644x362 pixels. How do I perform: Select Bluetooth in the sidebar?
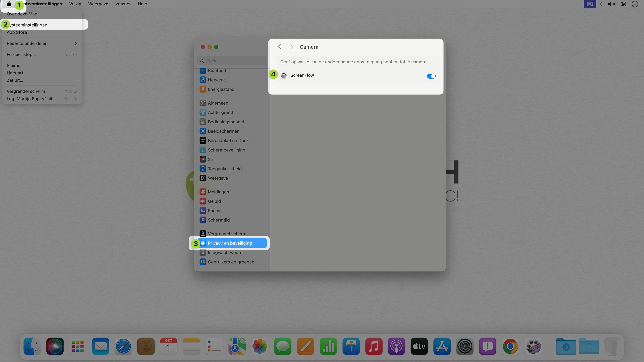pyautogui.click(x=232, y=71)
